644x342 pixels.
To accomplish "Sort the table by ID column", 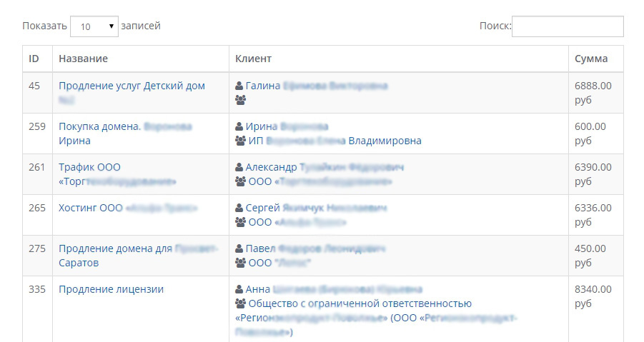I will tap(34, 59).
